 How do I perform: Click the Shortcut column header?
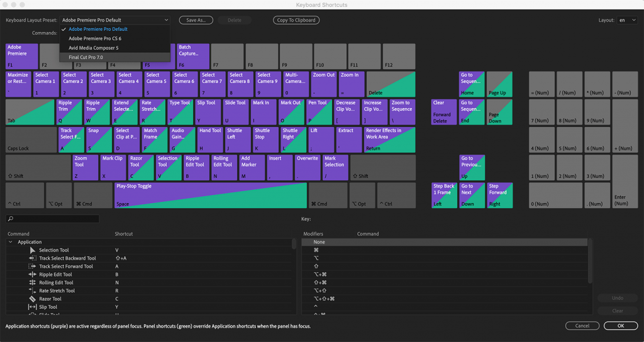pyautogui.click(x=124, y=234)
